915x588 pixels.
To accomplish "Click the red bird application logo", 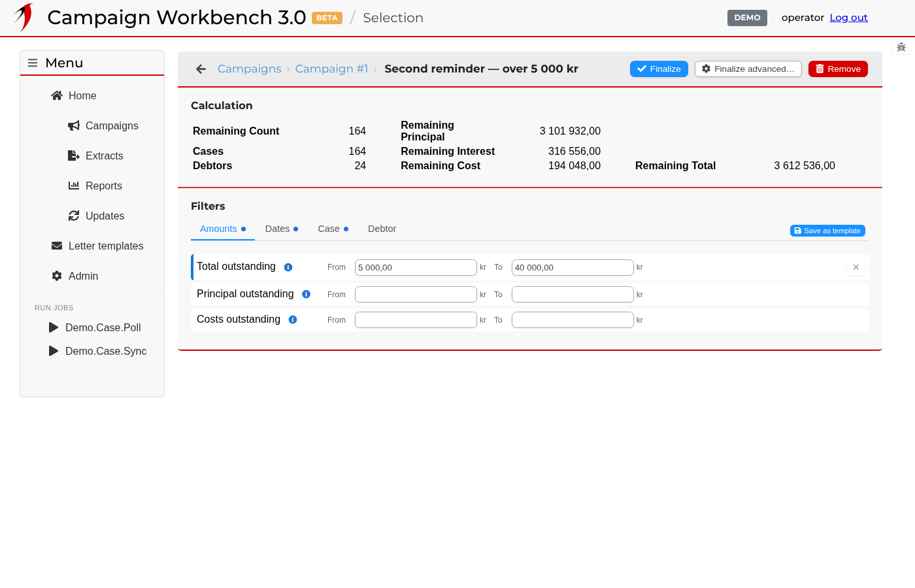I will 24,17.
